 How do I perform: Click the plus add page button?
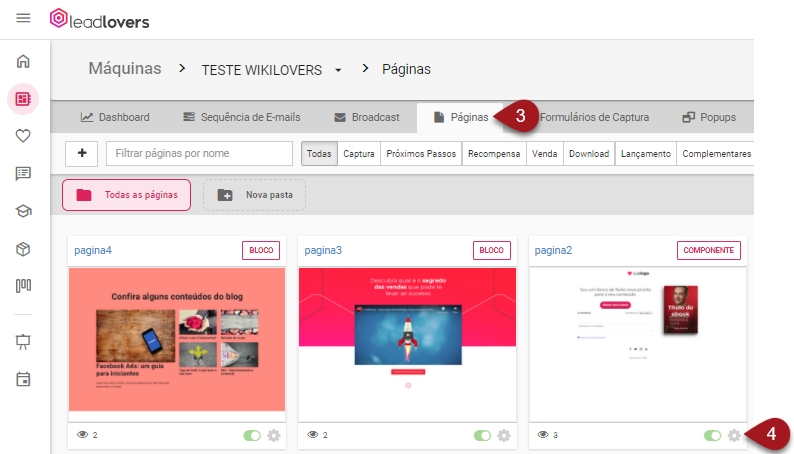click(x=81, y=154)
